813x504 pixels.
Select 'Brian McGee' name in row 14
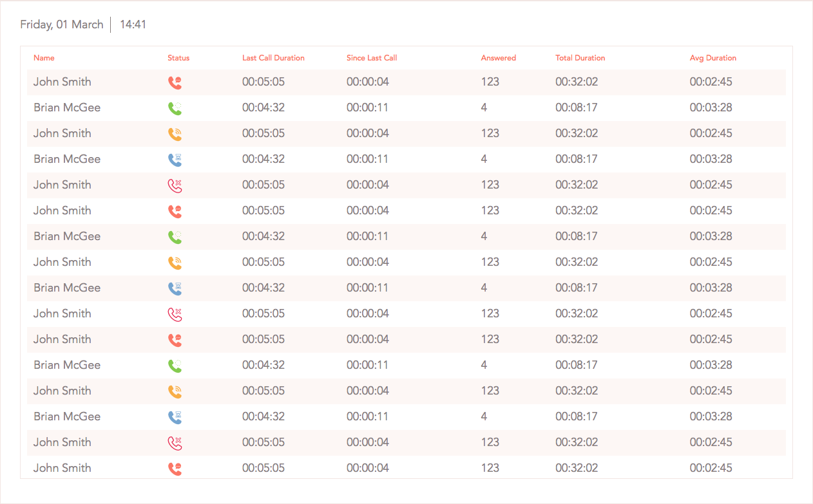tap(67, 416)
